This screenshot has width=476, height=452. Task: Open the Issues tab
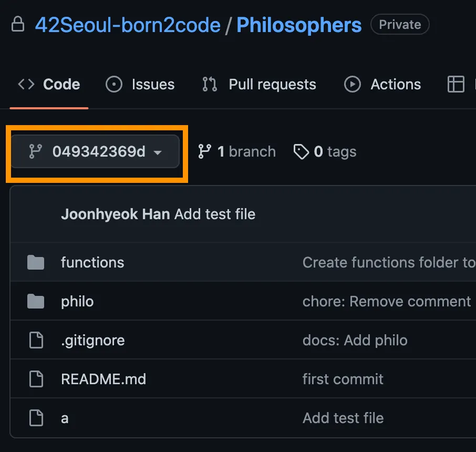140,84
